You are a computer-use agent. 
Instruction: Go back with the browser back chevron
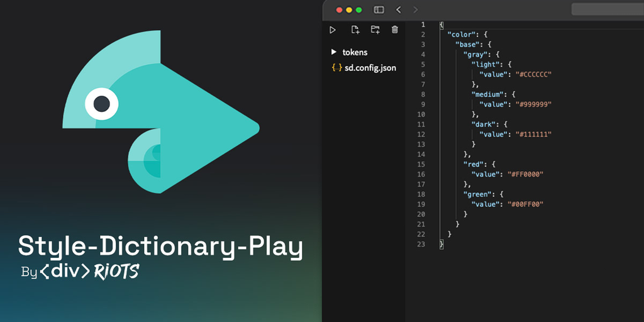tap(398, 10)
